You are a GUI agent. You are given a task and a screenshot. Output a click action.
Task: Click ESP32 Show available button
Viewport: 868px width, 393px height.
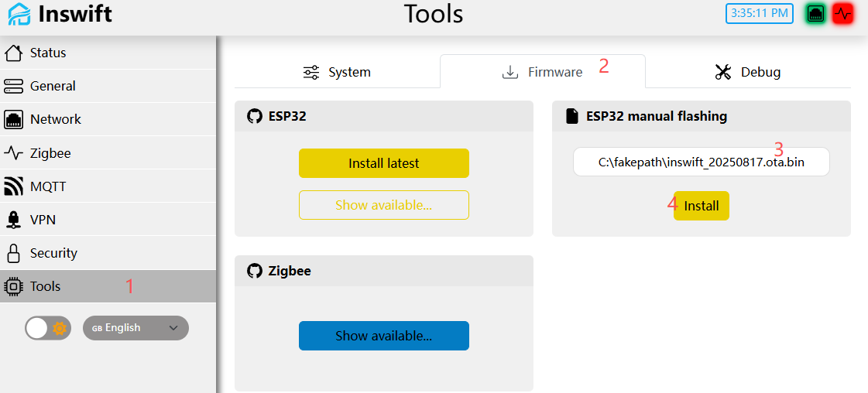click(x=383, y=205)
